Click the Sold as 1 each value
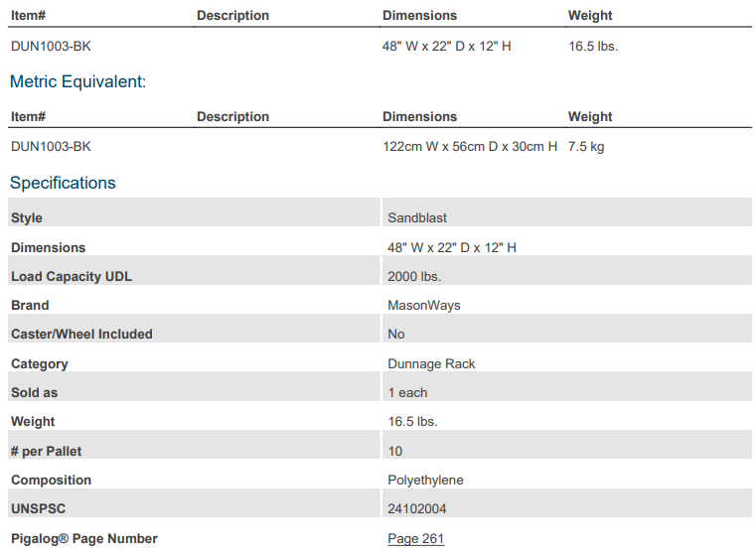 (407, 392)
